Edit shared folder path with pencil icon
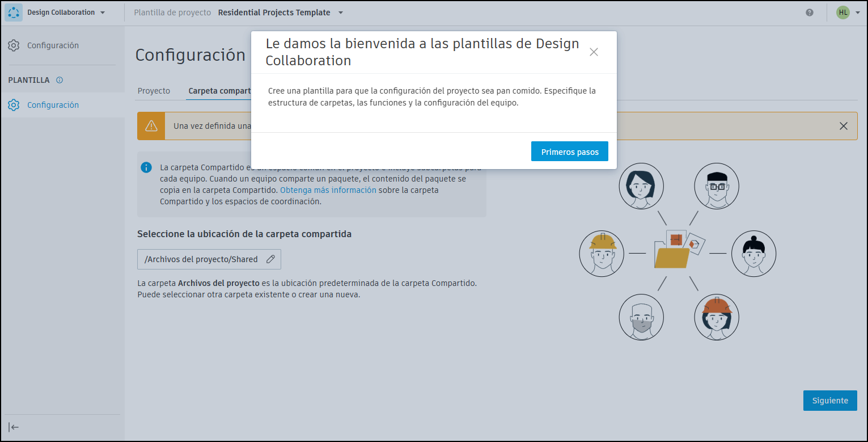868x442 pixels. [x=270, y=259]
